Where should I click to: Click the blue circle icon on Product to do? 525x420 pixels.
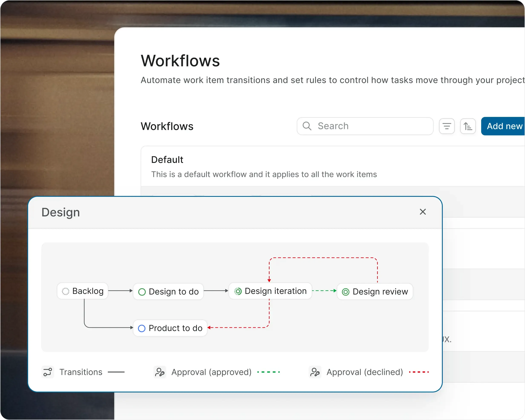142,328
